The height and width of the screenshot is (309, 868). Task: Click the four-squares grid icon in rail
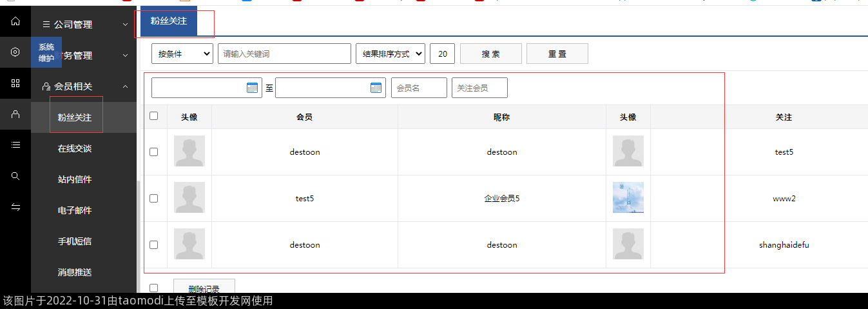[x=15, y=83]
